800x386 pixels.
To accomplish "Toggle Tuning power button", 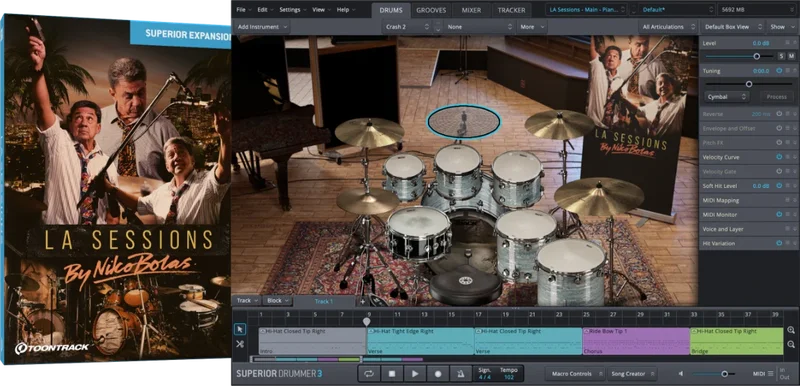I will coord(779,71).
